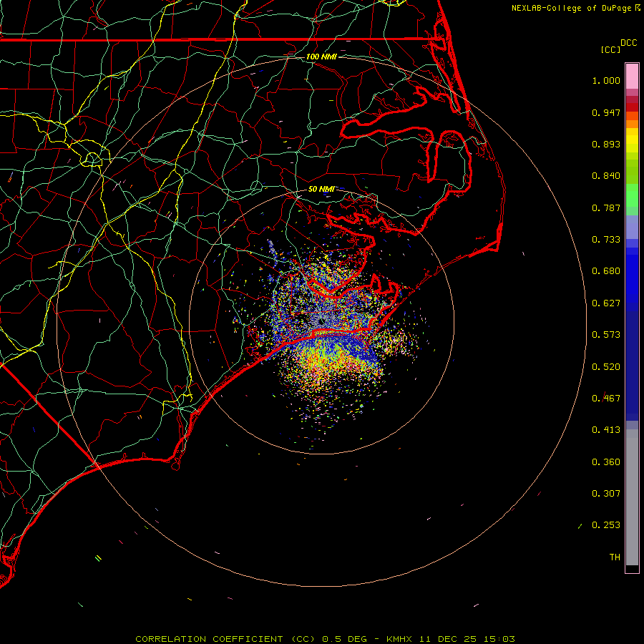Click the 0.413 legend value
Viewport: 644px width, 644px height.
click(606, 430)
